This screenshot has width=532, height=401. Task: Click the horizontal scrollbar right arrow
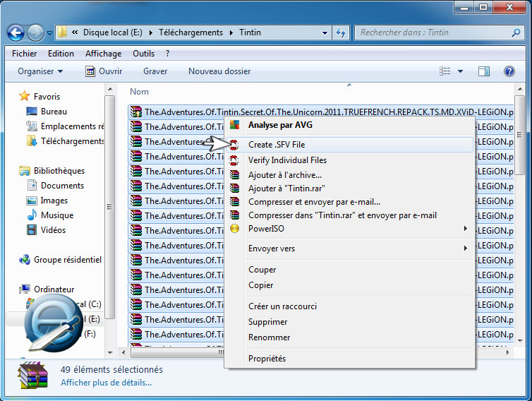(x=508, y=353)
